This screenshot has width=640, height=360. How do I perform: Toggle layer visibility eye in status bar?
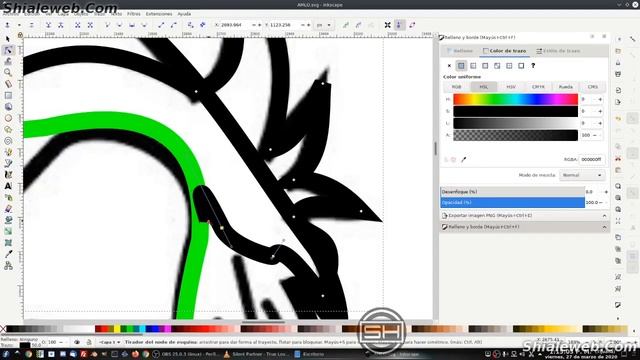(77, 342)
